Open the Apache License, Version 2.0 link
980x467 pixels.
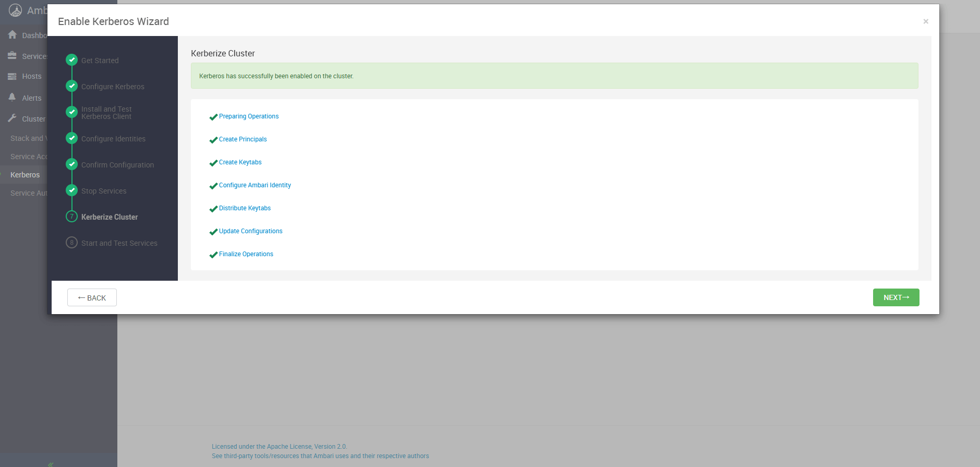[x=280, y=447]
